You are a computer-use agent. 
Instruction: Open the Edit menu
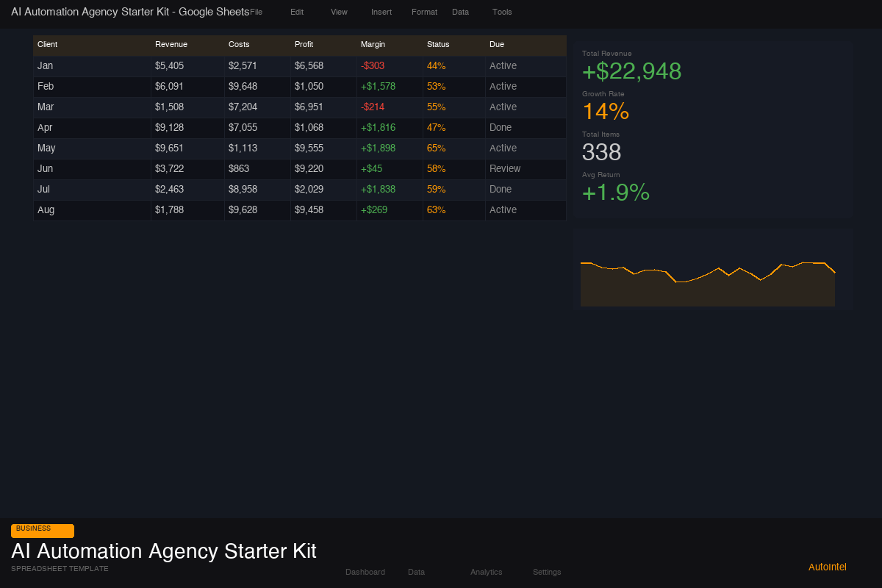tap(297, 12)
